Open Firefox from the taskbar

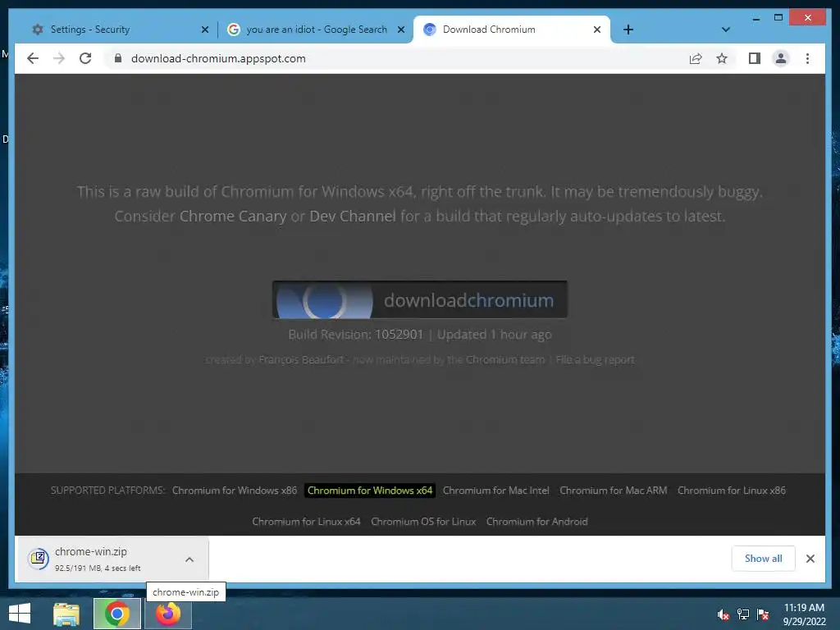coord(167,614)
